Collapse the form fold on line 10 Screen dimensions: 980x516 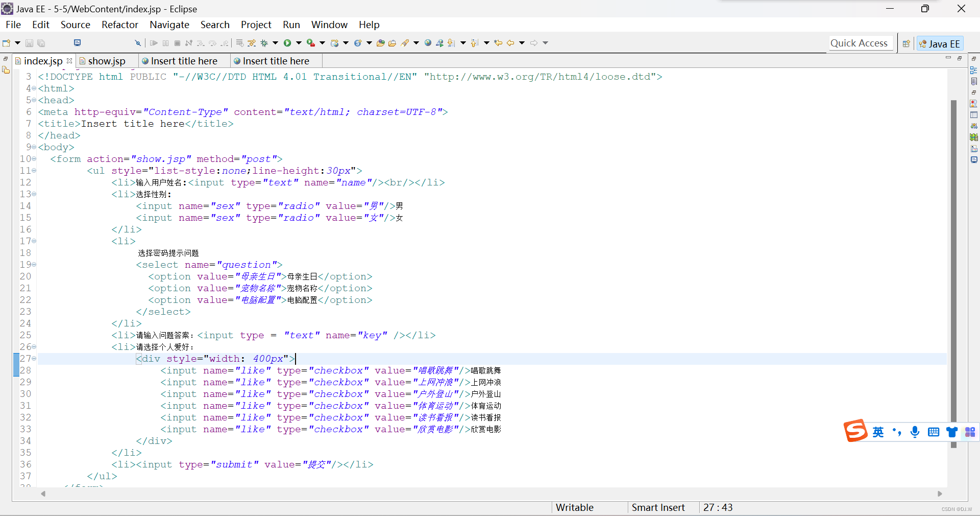tap(34, 159)
